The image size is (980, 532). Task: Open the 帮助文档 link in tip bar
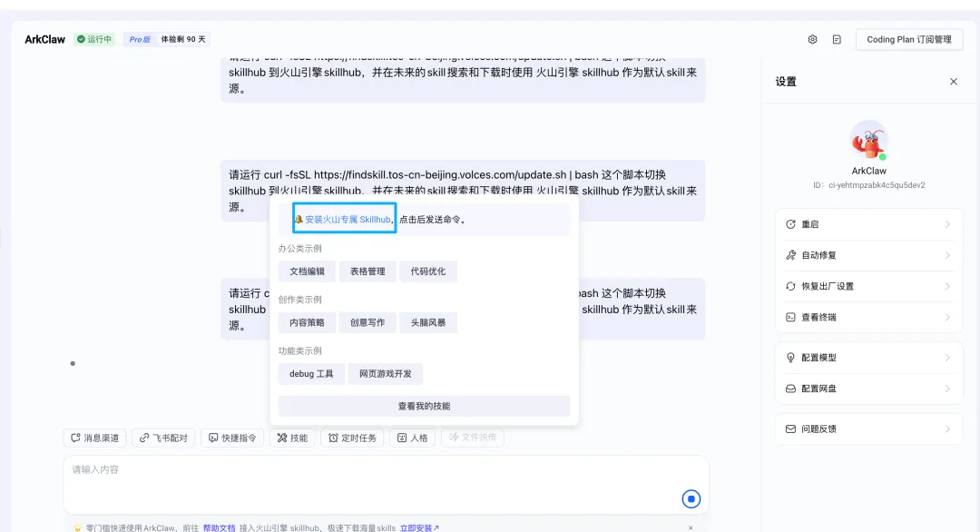tap(219, 528)
